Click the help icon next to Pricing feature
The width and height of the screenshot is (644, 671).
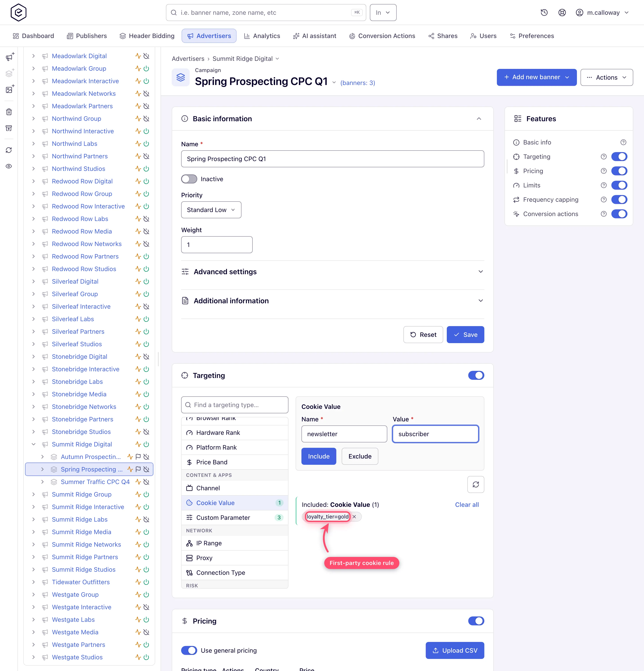coord(604,171)
